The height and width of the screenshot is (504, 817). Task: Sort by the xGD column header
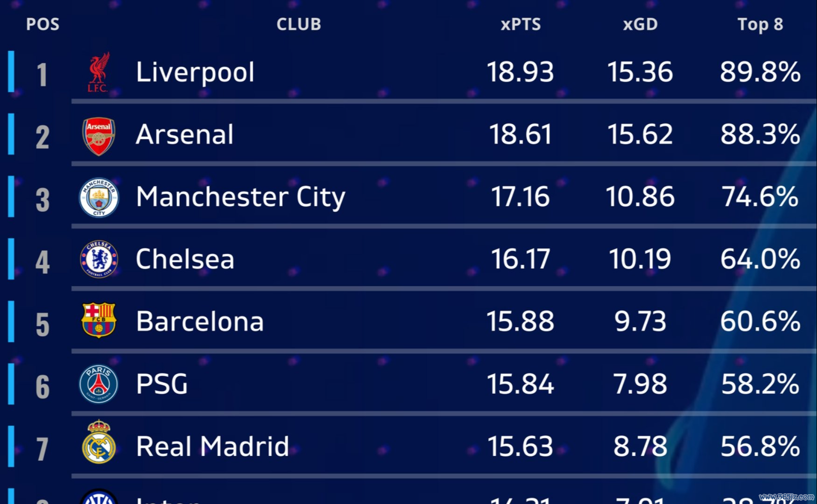pos(640,24)
